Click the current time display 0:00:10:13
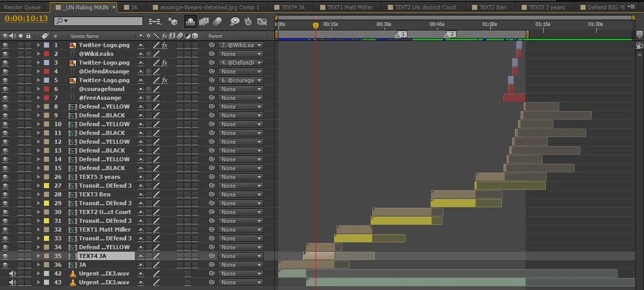Screen dimensions: 644x290 26,19
